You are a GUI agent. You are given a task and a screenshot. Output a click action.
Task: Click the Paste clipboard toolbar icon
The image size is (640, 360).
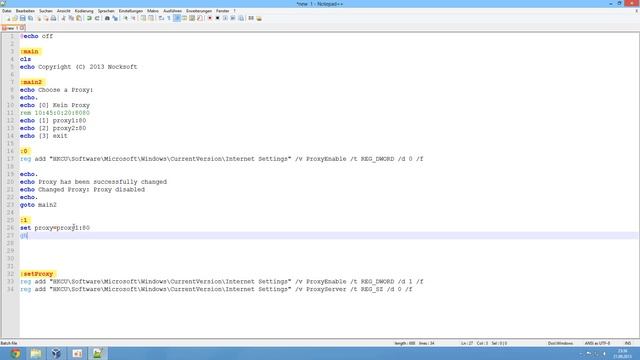coord(78,18)
